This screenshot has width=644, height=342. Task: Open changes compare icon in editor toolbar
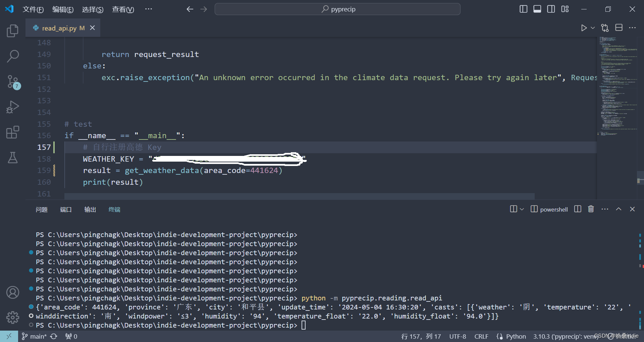coord(605,28)
